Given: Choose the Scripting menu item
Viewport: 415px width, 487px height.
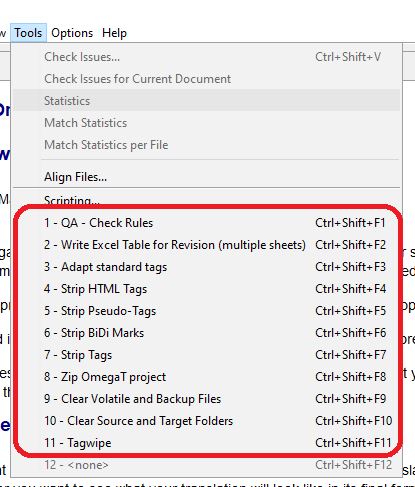Looking at the screenshot, I should (x=207, y=201).
